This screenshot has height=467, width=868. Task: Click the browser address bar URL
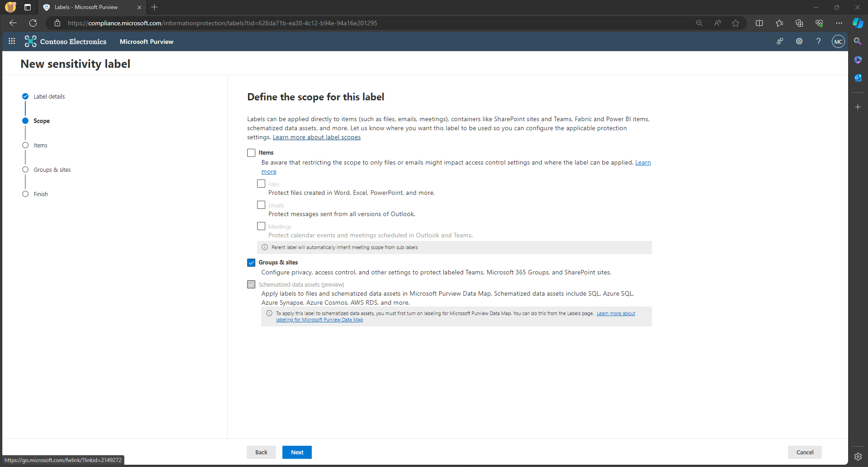222,23
